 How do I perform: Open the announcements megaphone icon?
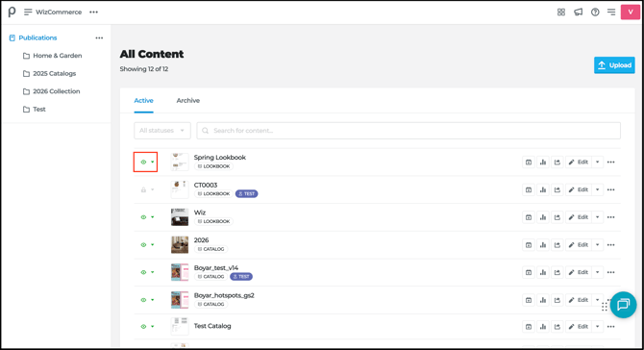[x=579, y=12]
